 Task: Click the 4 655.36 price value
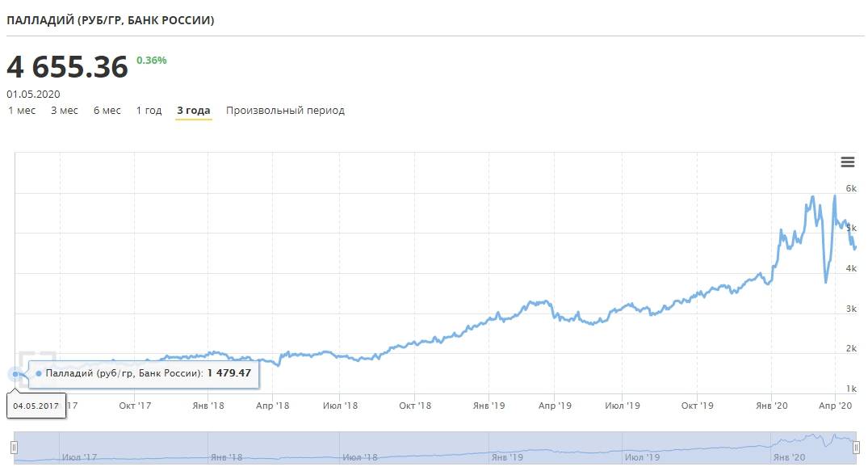[x=68, y=67]
